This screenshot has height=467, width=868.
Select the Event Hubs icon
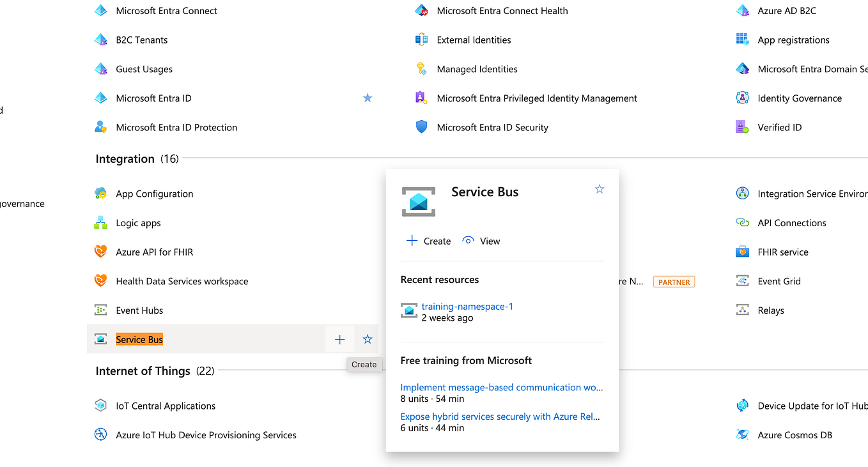100,310
